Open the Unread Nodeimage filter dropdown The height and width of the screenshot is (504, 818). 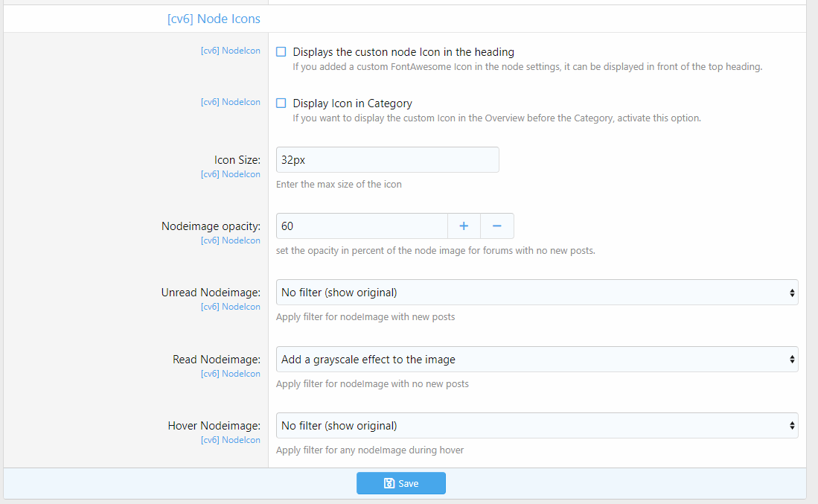coord(536,292)
